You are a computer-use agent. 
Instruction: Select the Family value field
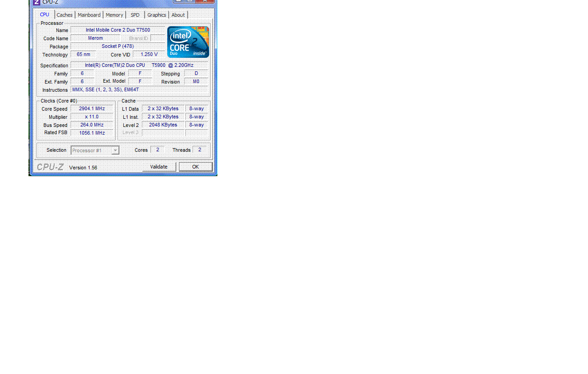click(x=82, y=74)
